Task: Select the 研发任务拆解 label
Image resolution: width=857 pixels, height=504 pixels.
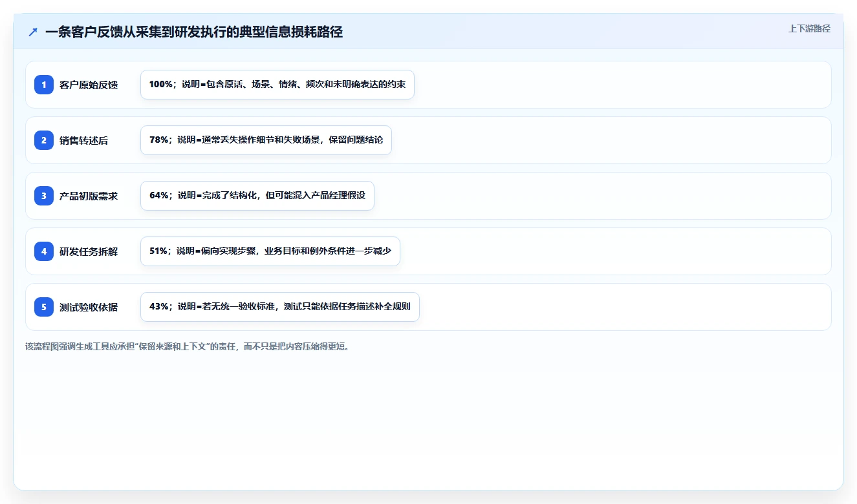Action: pos(89,251)
